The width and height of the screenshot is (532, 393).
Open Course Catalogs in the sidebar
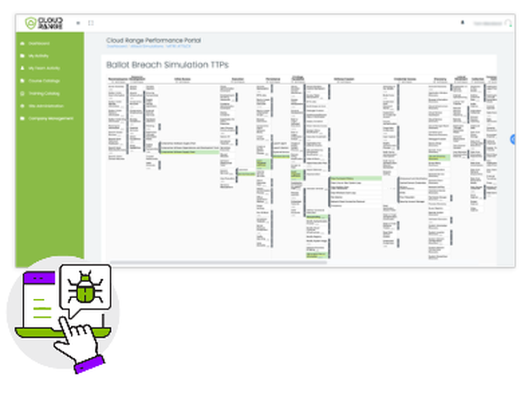(40, 81)
